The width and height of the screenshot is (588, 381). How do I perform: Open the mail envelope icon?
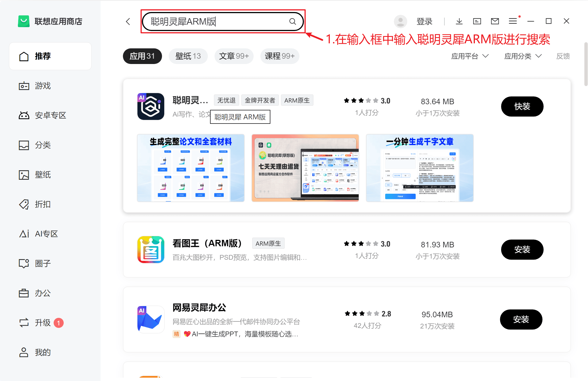pyautogui.click(x=495, y=21)
